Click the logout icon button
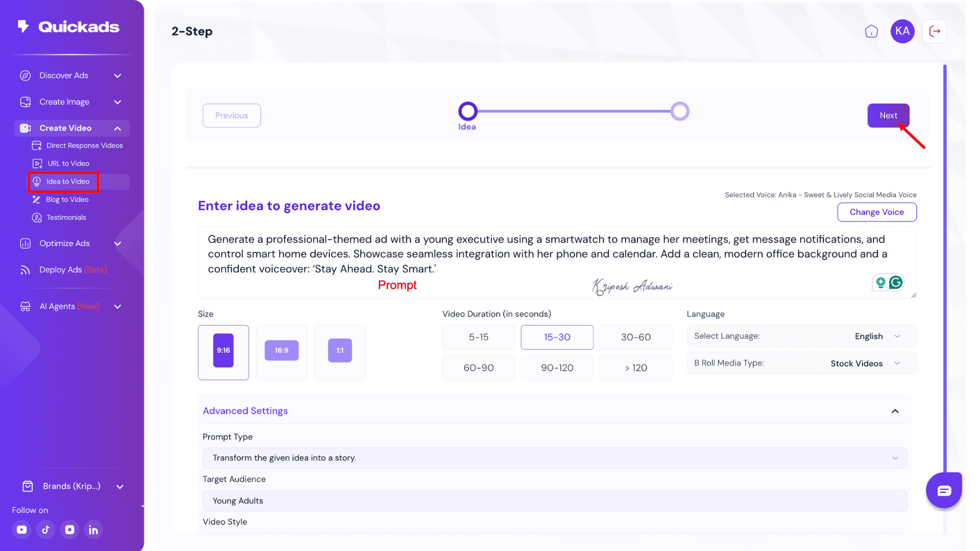Image resolution: width=980 pixels, height=551 pixels. click(x=935, y=32)
